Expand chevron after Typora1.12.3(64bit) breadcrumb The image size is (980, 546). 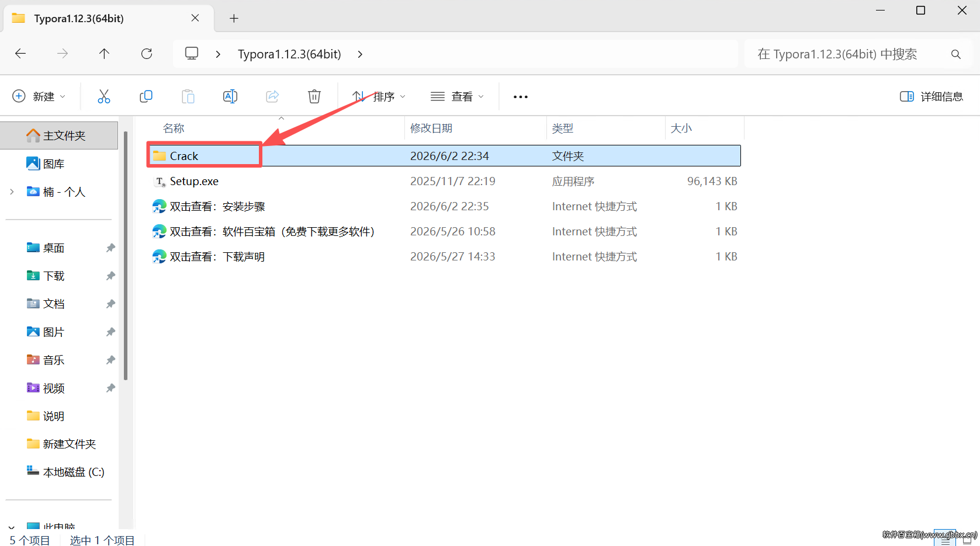(x=360, y=54)
